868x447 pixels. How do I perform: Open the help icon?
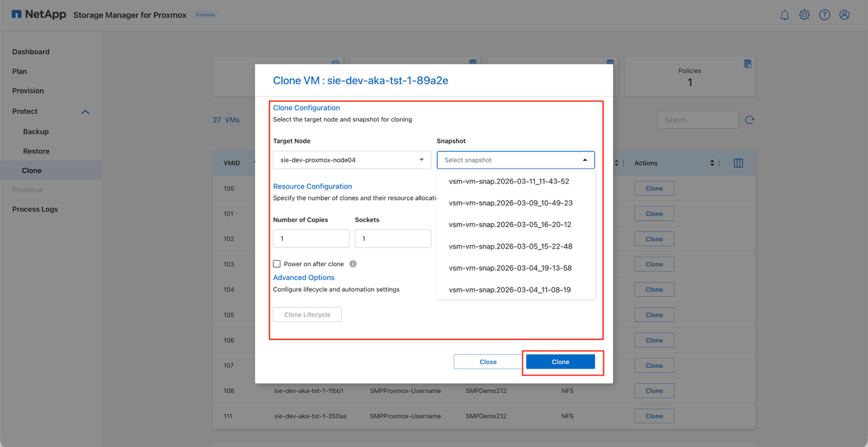point(825,14)
